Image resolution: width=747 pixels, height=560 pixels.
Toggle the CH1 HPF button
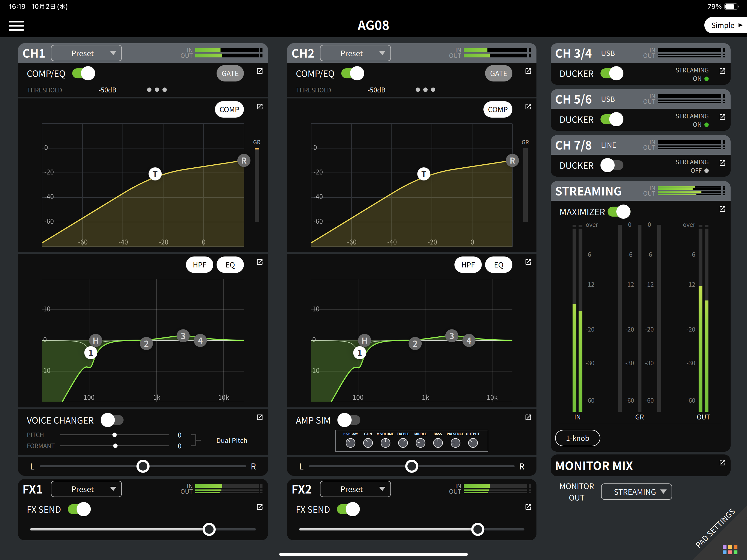pos(200,264)
